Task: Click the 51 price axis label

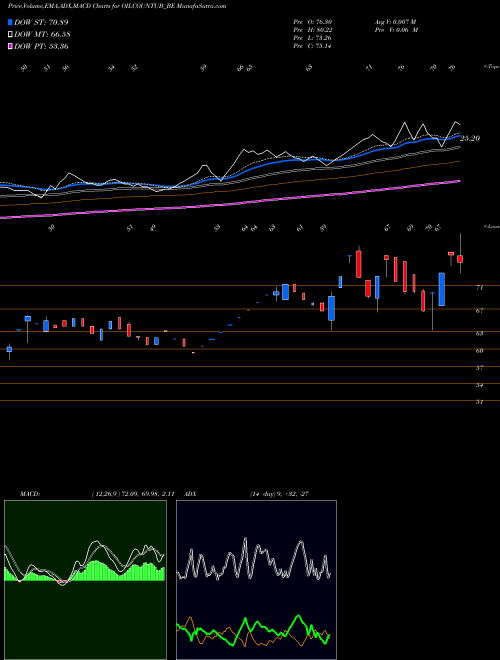Action: 479,402
